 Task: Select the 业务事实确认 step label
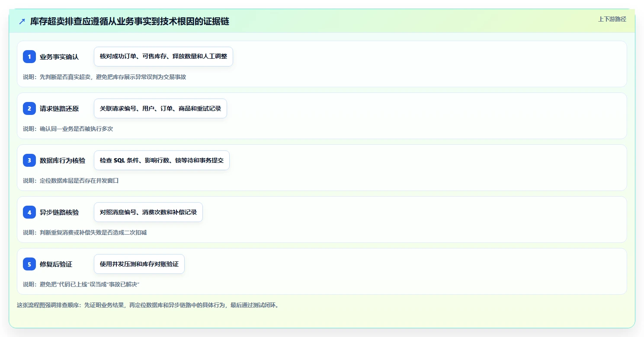tap(59, 57)
